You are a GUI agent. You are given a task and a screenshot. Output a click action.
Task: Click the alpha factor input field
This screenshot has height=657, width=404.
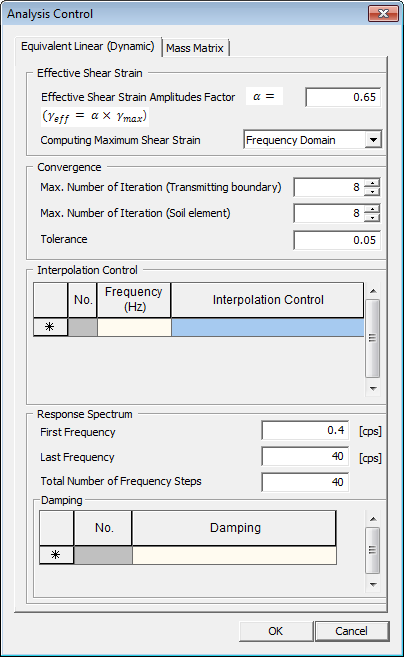pos(343,97)
